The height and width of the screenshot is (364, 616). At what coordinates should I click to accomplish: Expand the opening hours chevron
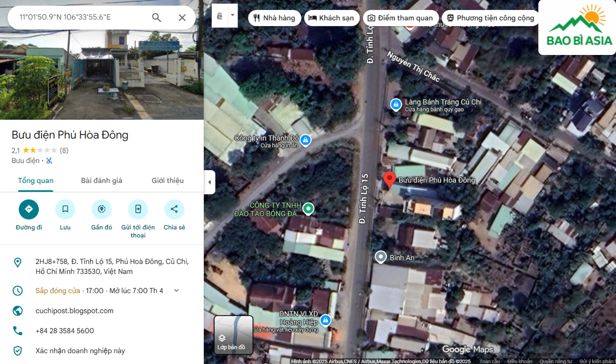176,291
